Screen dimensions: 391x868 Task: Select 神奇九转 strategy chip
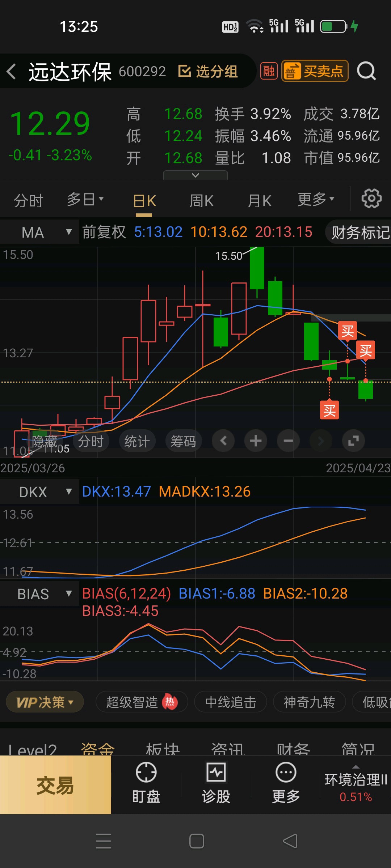[x=310, y=702]
